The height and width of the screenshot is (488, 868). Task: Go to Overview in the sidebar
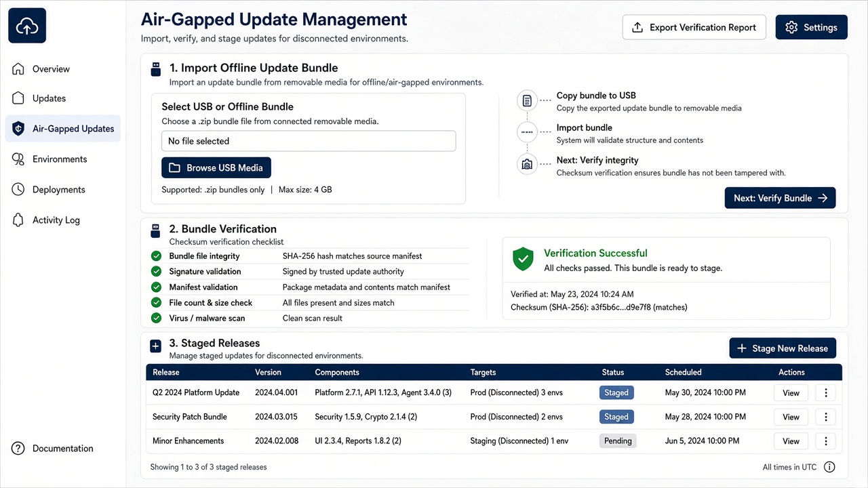tap(62, 68)
